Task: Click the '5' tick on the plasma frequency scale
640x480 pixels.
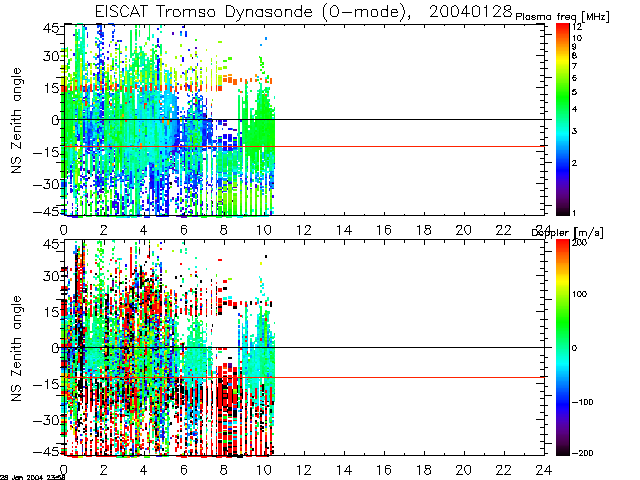Action: click(x=574, y=92)
